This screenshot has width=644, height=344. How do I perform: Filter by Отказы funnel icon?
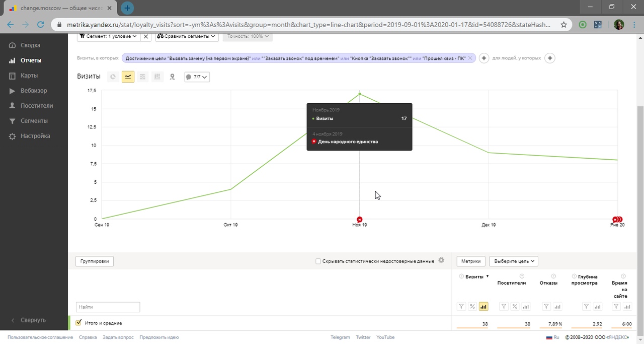pyautogui.click(x=546, y=306)
